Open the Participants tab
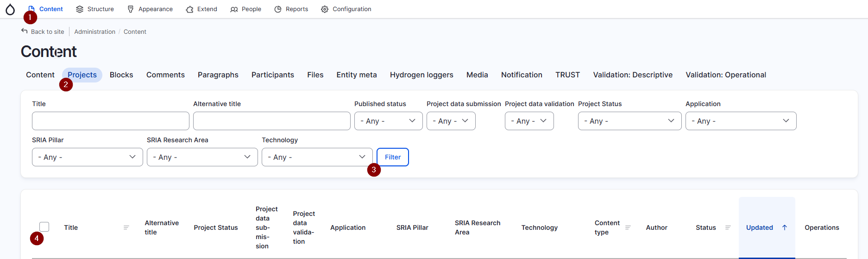The image size is (868, 259). pyautogui.click(x=273, y=75)
